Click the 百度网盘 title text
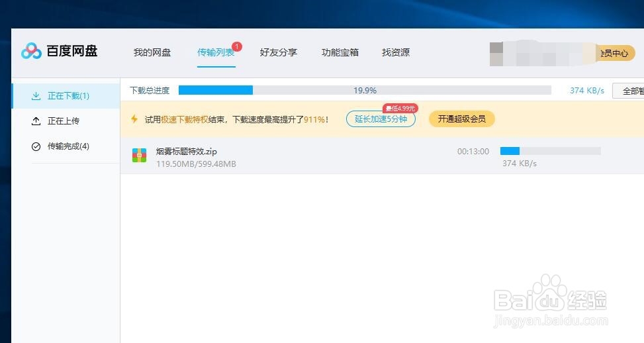Screen dimensions: 644x343 (x=72, y=51)
